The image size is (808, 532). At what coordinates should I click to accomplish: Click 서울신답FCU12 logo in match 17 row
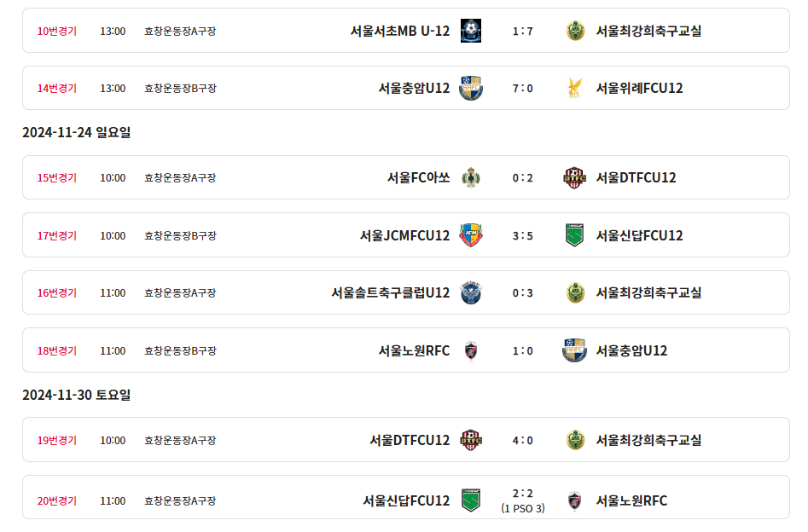[575, 235]
